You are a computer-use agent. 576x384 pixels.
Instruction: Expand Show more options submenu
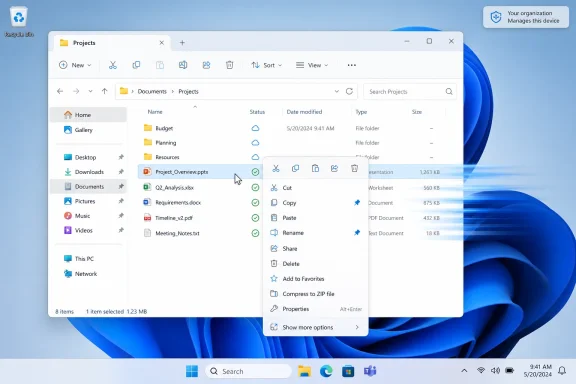coord(316,327)
